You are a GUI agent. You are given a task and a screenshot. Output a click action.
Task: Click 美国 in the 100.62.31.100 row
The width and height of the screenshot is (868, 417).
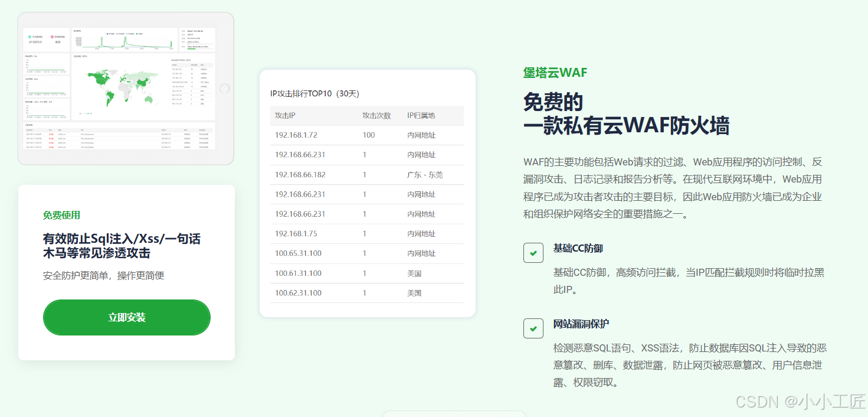tap(414, 293)
